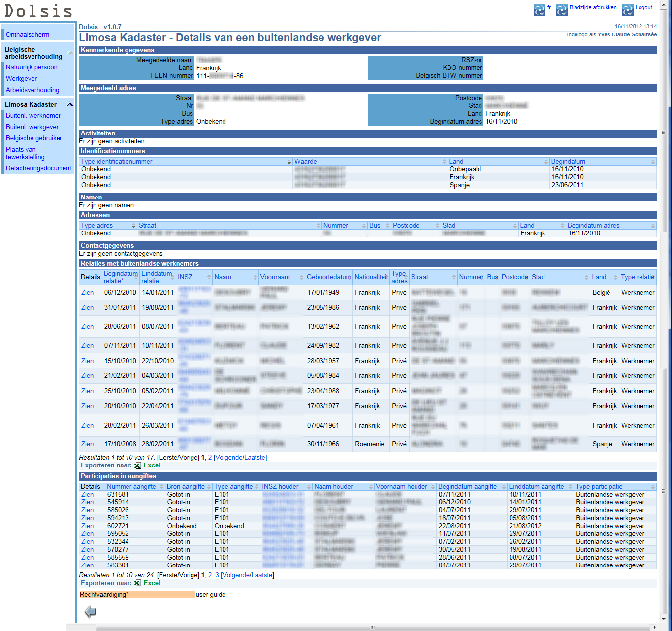
Task: Sort werknemers by the Geboortedatum header
Action: (329, 277)
